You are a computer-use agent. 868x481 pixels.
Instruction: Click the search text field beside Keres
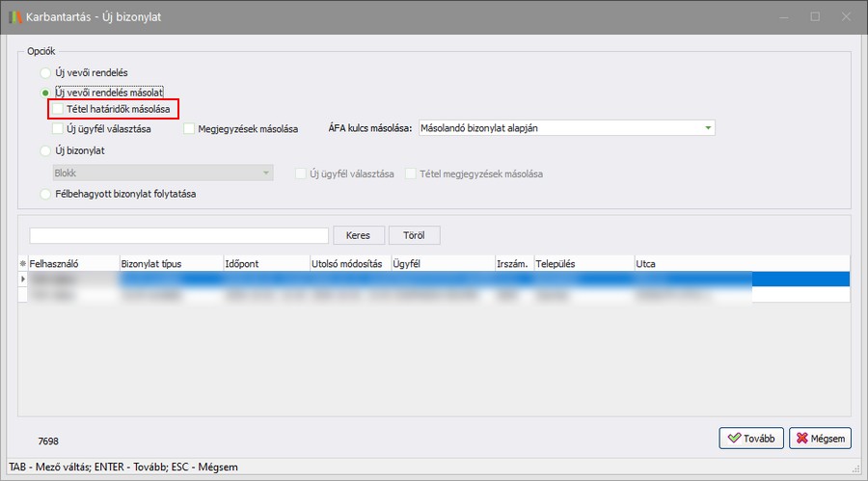coord(178,236)
